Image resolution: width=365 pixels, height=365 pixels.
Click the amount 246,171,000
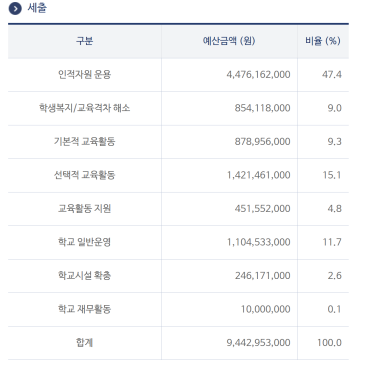[262, 276]
